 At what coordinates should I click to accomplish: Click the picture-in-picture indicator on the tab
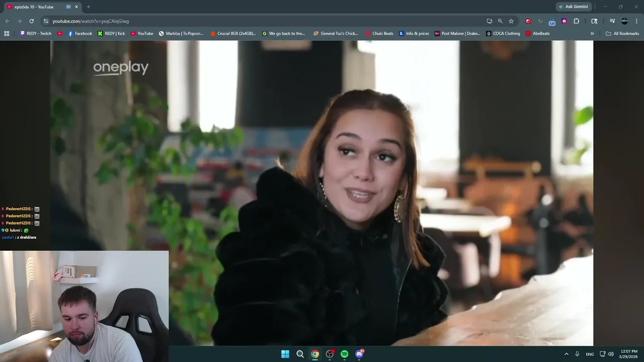pyautogui.click(x=68, y=7)
